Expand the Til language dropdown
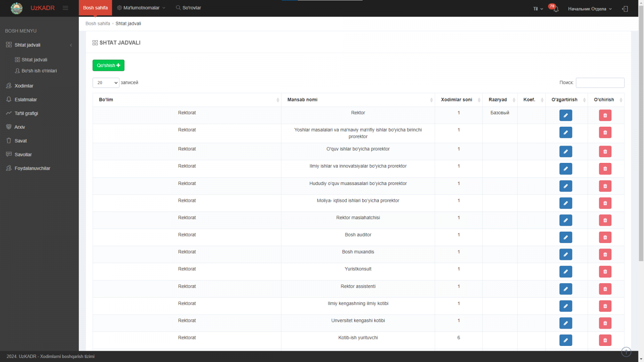644x362 pixels. tap(538, 9)
